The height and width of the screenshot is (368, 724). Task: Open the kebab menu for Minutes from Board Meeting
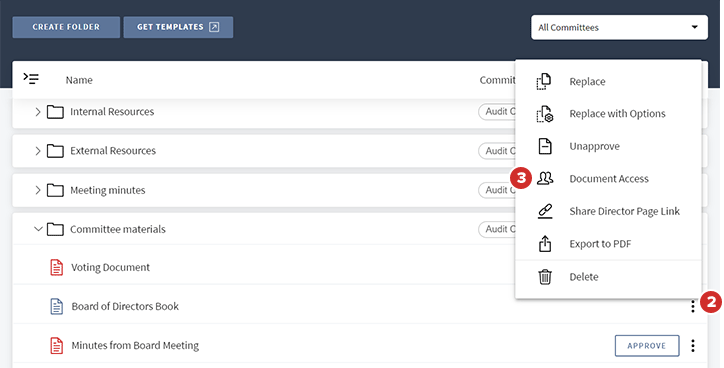coord(693,345)
